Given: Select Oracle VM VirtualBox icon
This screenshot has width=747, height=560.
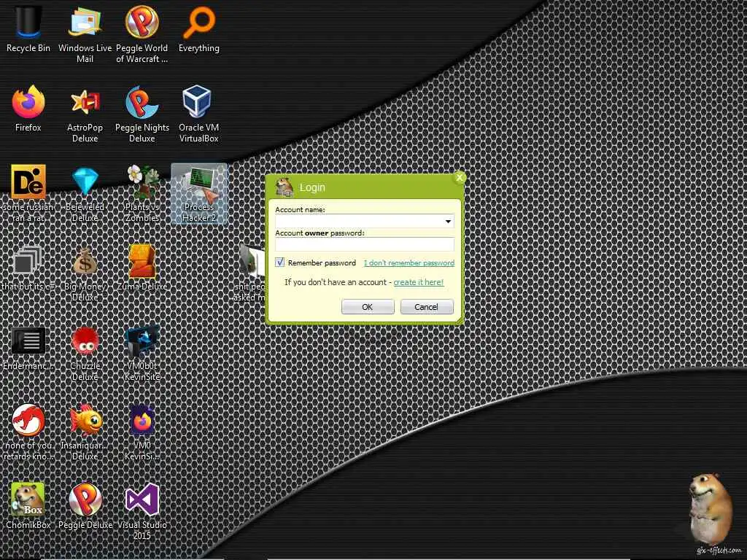Looking at the screenshot, I should coord(199,114).
